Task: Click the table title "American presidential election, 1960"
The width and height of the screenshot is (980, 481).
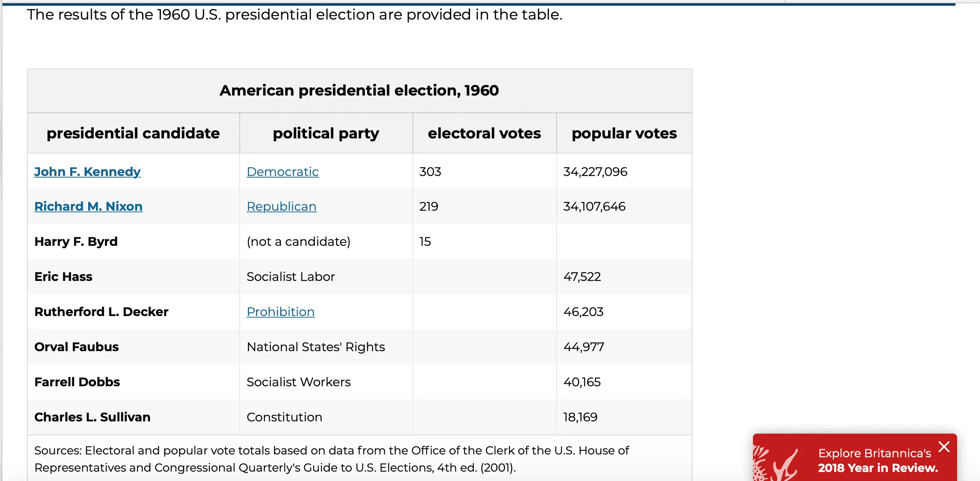Action: coord(359,91)
